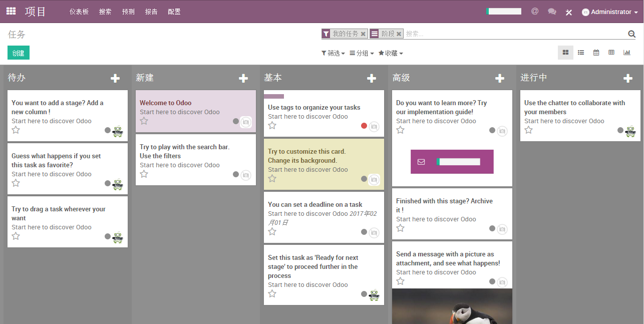Screen dimensions: 644x324
Task: Add a task in 待办 column
Action: coord(115,78)
